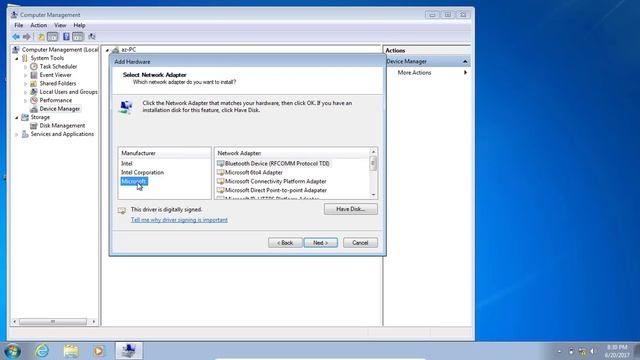Click adapter list scrollbar up arrow

[x=373, y=152]
